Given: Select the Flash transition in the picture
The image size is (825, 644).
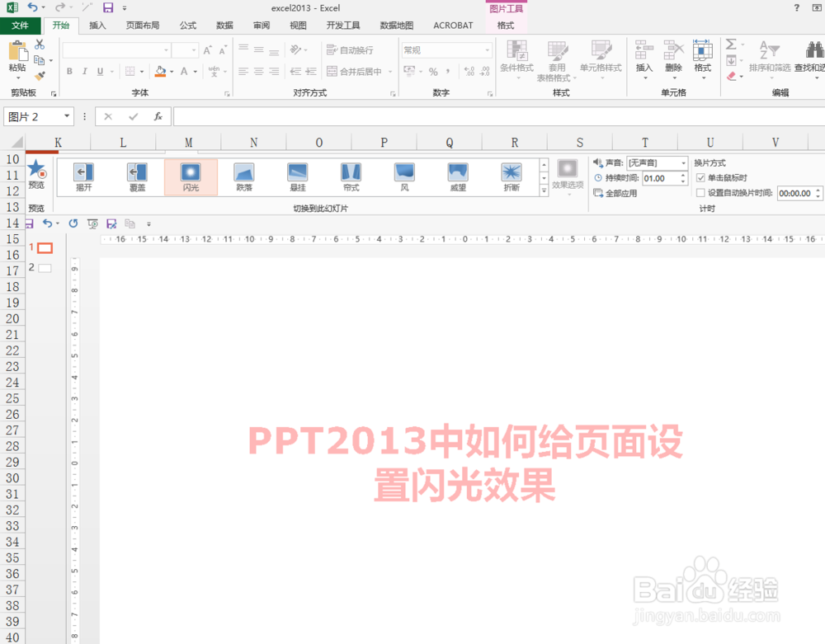Looking at the screenshot, I should coord(191,177).
